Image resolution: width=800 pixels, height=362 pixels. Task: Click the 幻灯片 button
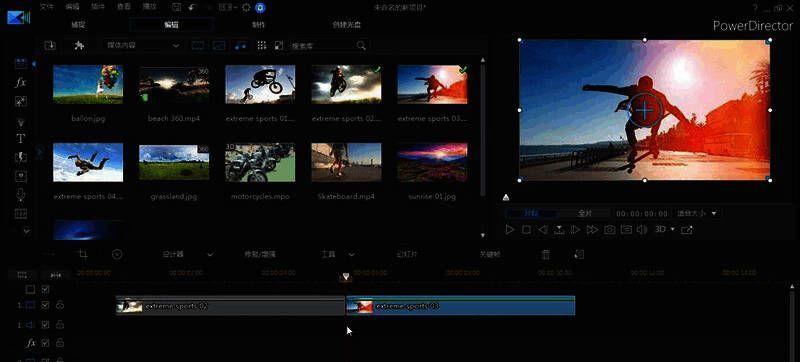tap(407, 254)
